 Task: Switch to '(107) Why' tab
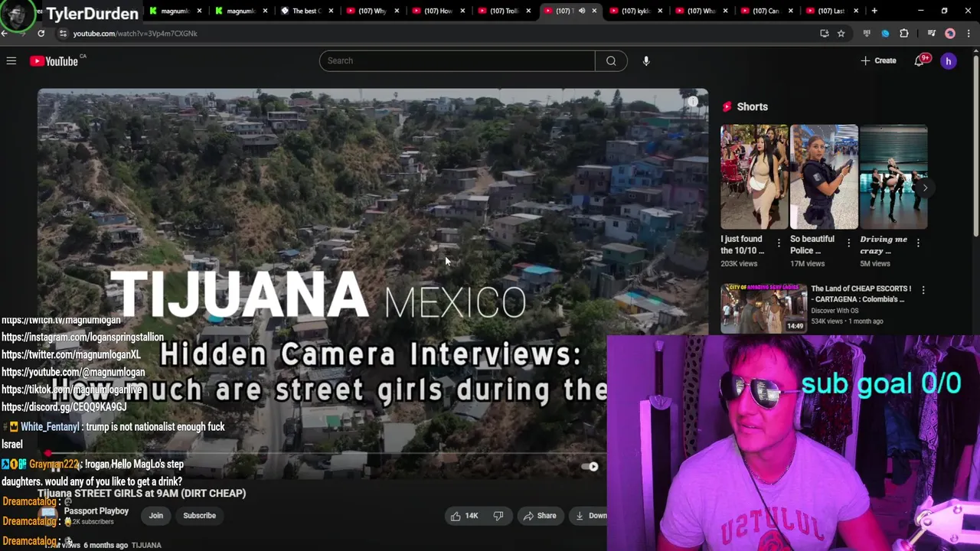pos(372,11)
